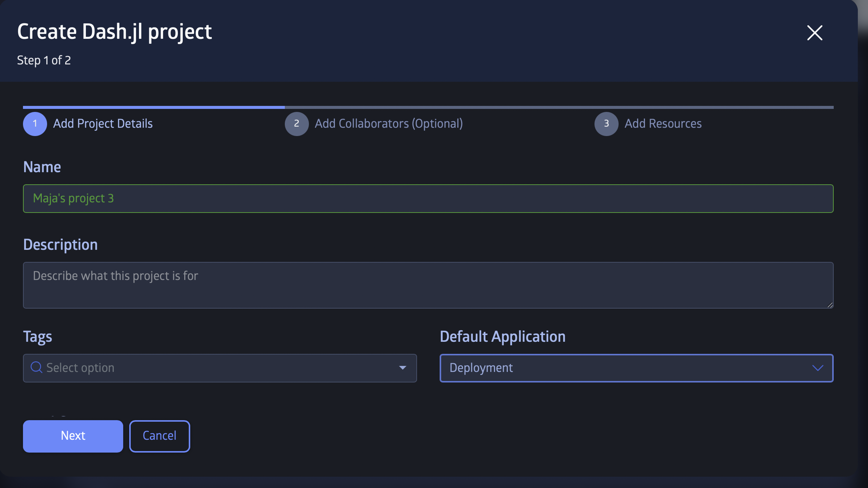Click the Next button

pyautogui.click(x=73, y=436)
